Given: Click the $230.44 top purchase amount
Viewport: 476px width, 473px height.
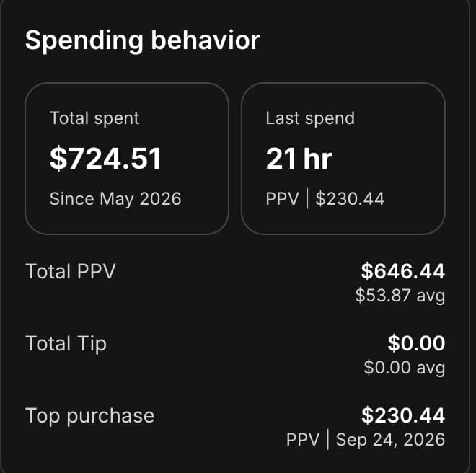Looking at the screenshot, I should [x=403, y=415].
